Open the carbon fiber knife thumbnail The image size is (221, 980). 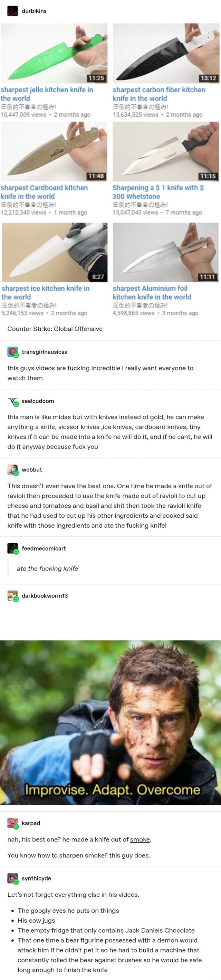166,53
